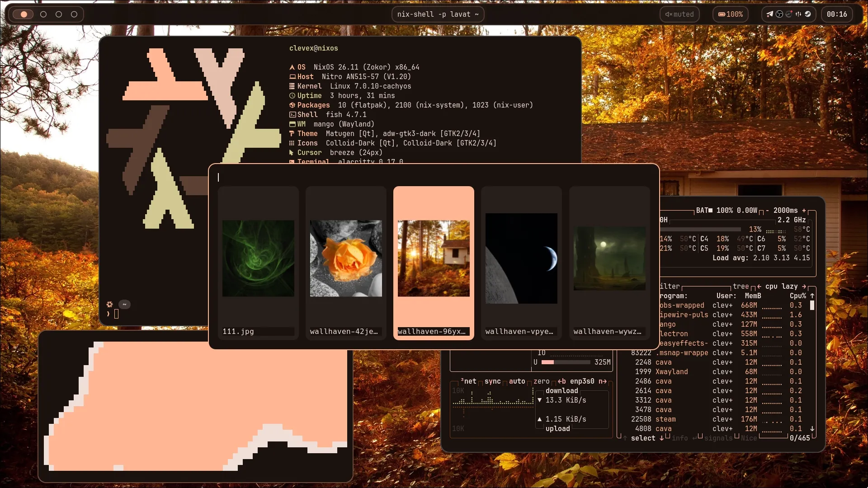
Task: Toggle net sync option in btop
Action: click(x=493, y=381)
